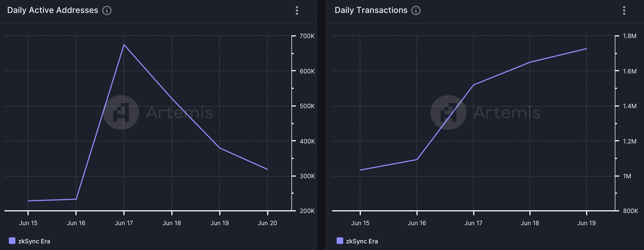The width and height of the screenshot is (644, 250).
Task: Click Jun 18 axis label in Daily Transactions chart
Action: pos(530,223)
